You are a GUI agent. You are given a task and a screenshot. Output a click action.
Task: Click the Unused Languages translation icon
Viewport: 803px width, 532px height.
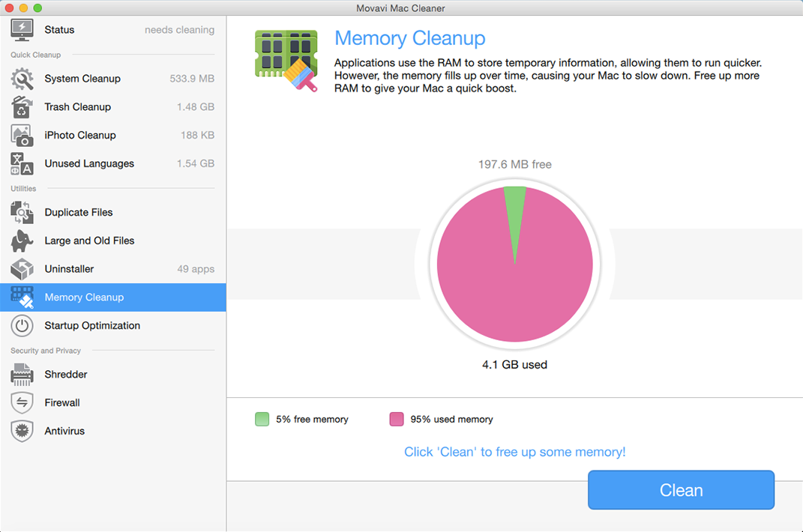22,164
